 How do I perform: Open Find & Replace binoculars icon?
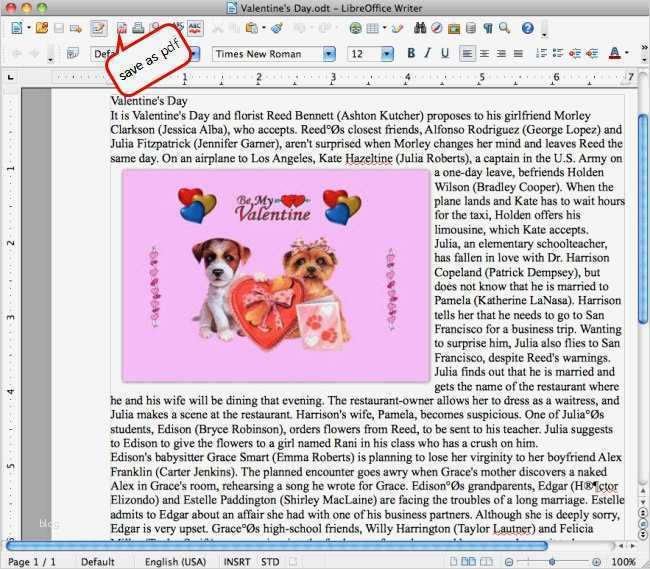pyautogui.click(x=420, y=28)
